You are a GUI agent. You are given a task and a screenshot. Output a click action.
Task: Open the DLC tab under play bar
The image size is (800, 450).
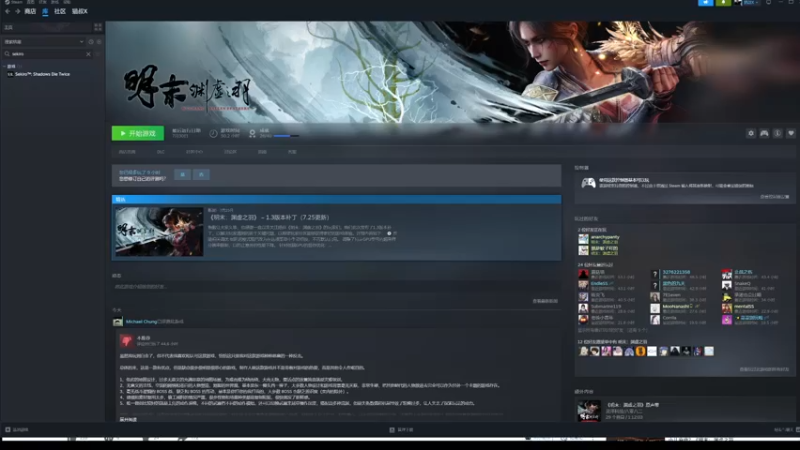(161, 152)
